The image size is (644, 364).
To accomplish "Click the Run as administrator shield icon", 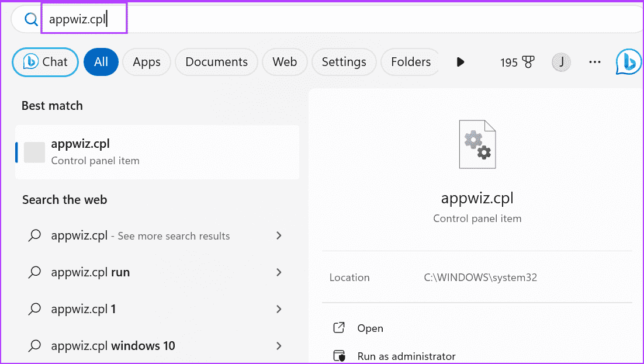I will (340, 356).
